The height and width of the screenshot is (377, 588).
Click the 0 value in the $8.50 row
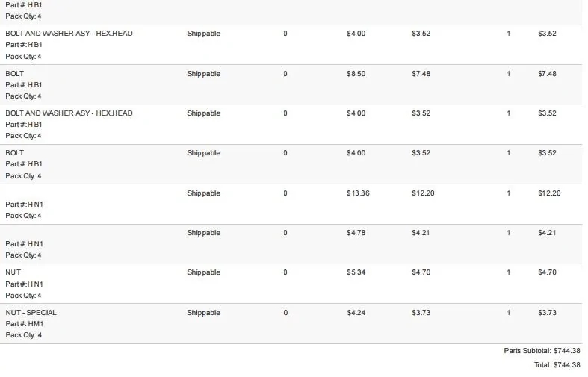pyautogui.click(x=285, y=74)
